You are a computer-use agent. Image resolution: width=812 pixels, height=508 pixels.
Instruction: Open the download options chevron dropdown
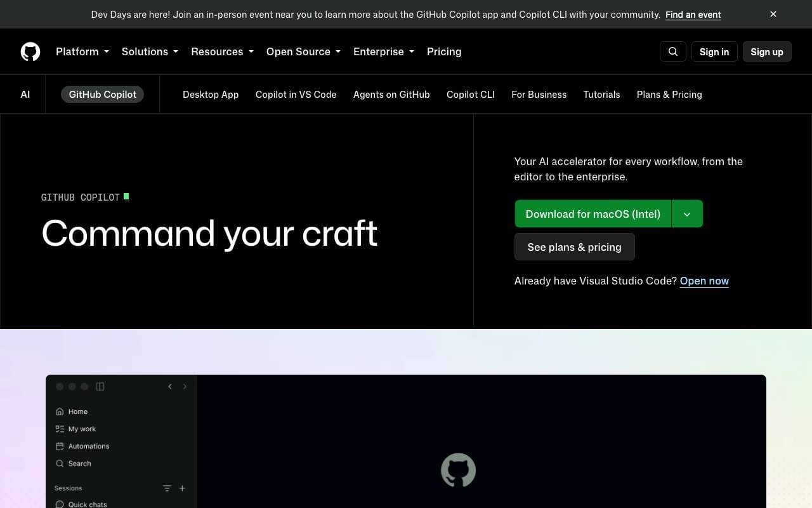[x=687, y=214]
